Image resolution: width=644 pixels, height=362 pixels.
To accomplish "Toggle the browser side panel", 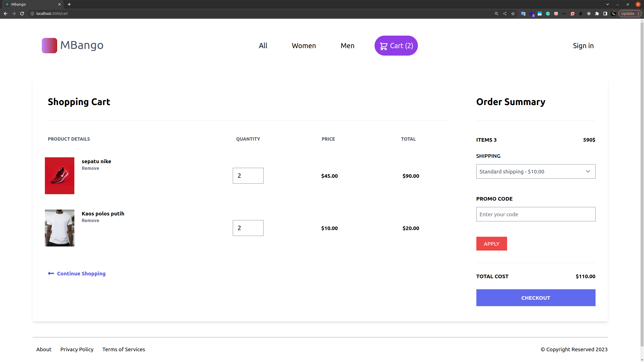I will (605, 14).
